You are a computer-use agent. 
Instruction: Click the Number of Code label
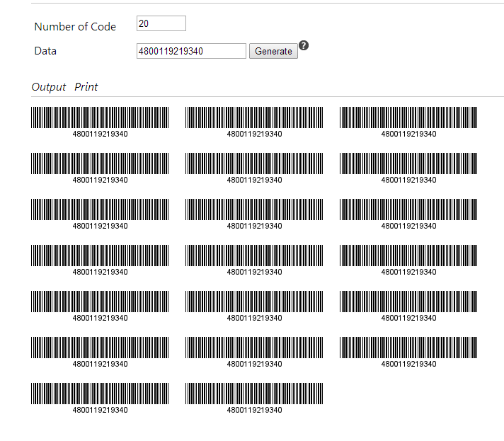tap(75, 27)
